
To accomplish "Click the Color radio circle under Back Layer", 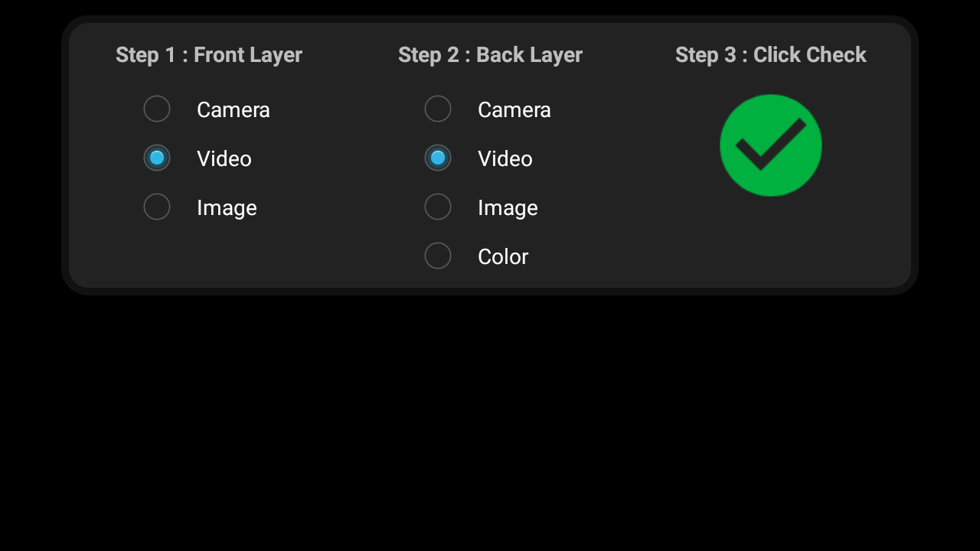I will point(438,256).
